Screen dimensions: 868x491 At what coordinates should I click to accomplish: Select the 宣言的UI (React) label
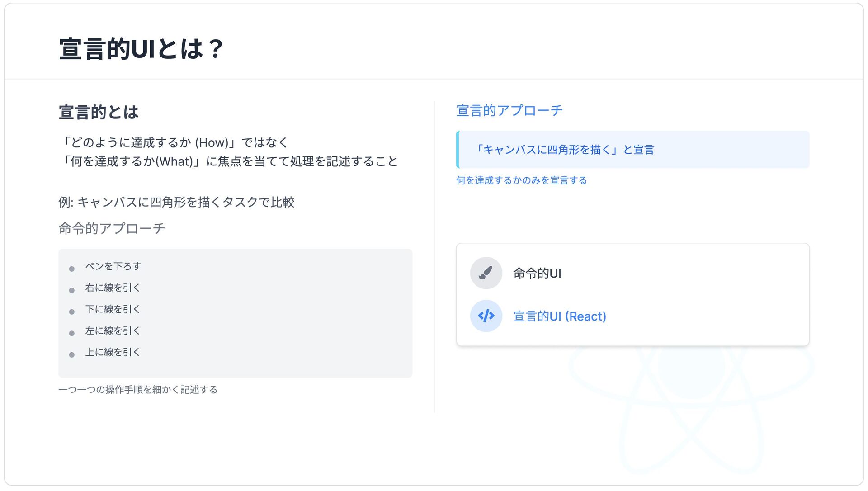coord(560,316)
